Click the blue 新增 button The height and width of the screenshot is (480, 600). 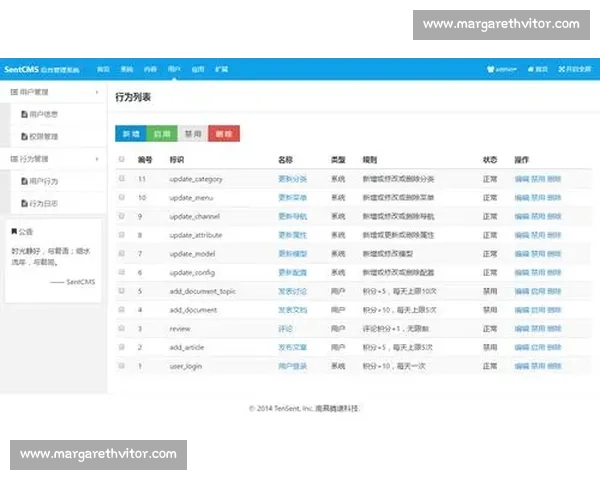pos(131,134)
